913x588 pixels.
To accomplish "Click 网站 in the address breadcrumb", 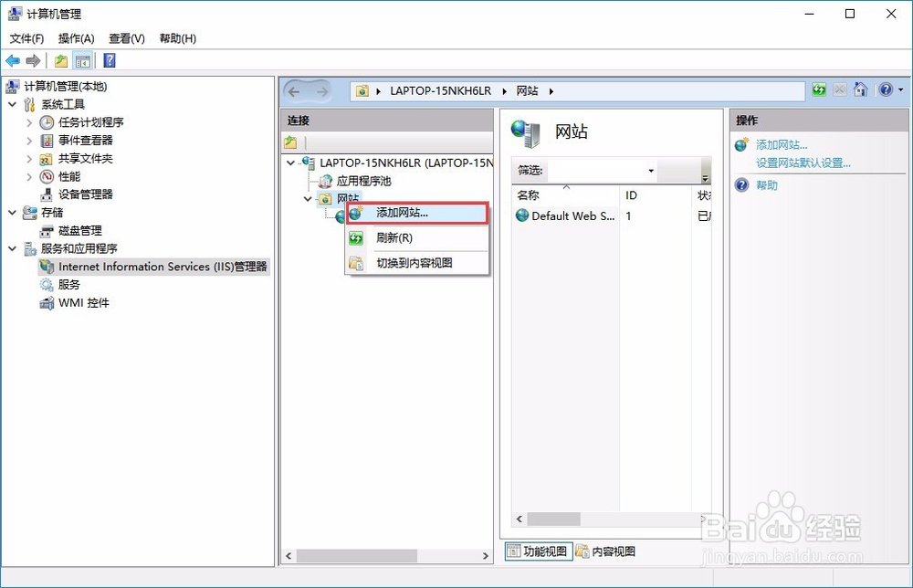I will click(x=528, y=90).
